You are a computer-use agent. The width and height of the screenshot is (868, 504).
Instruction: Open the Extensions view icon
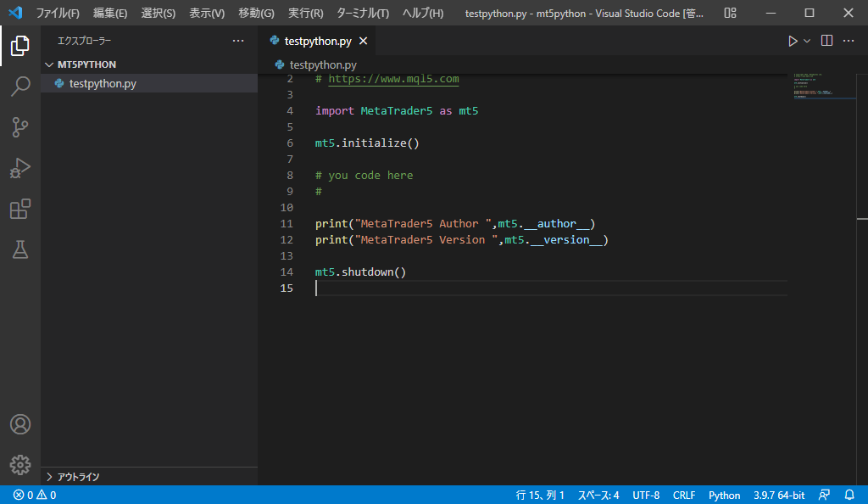(20, 209)
